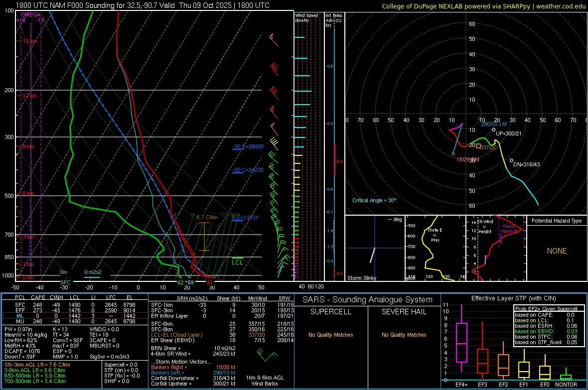Click the Eff Shear (EBWD) row
588x390 pixels.
pyautogui.click(x=222, y=341)
